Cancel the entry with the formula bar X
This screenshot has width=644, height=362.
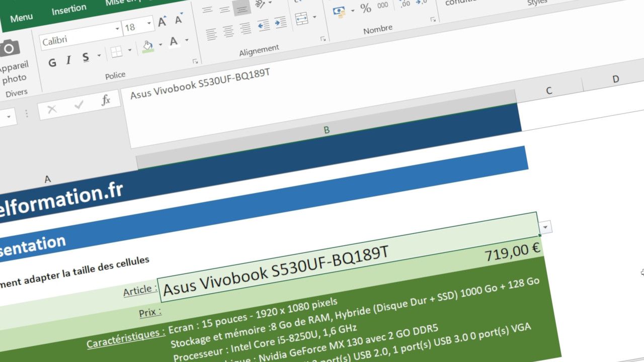coord(52,110)
